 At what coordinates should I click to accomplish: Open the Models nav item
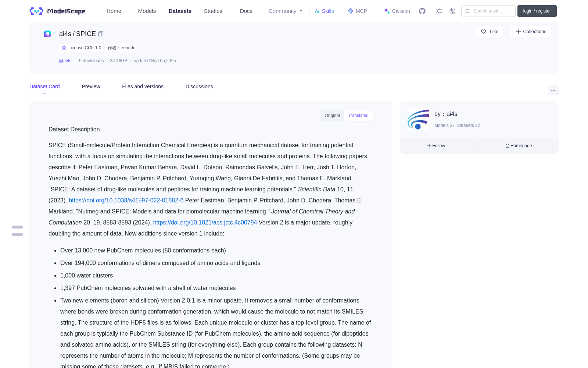(x=147, y=11)
